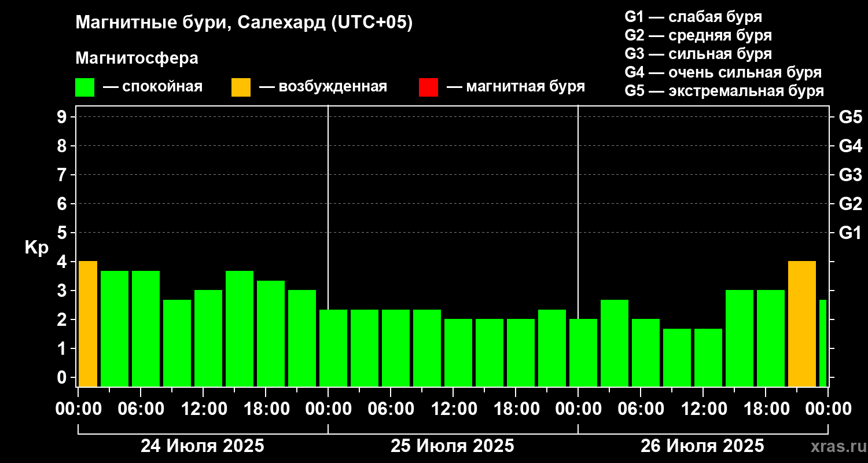Select the orange bar at the start of 24 July

click(87, 324)
